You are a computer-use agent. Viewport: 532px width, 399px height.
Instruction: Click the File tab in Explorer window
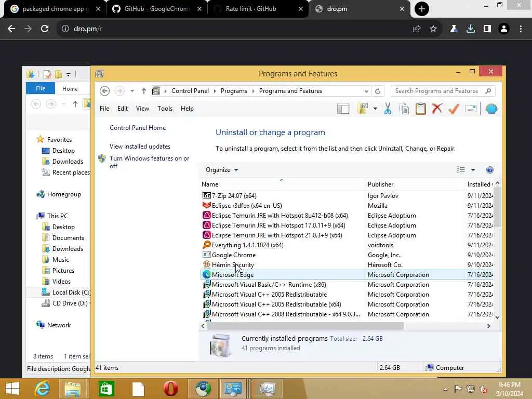41,88
